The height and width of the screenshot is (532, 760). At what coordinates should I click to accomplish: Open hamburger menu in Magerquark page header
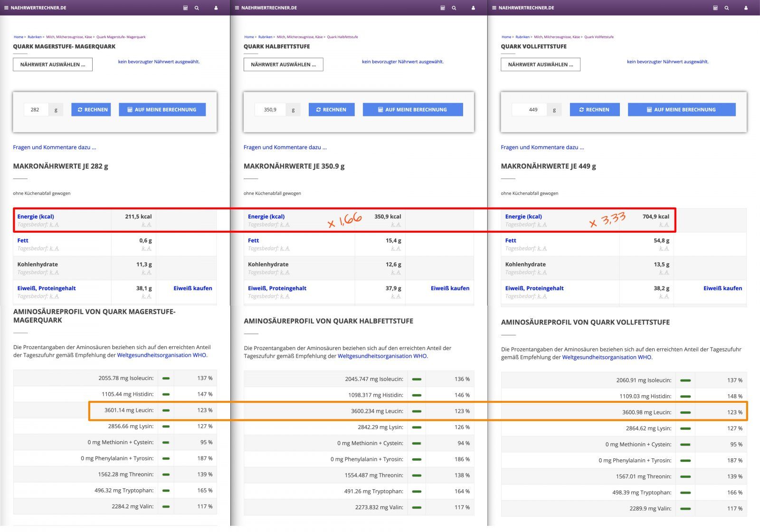pos(6,8)
